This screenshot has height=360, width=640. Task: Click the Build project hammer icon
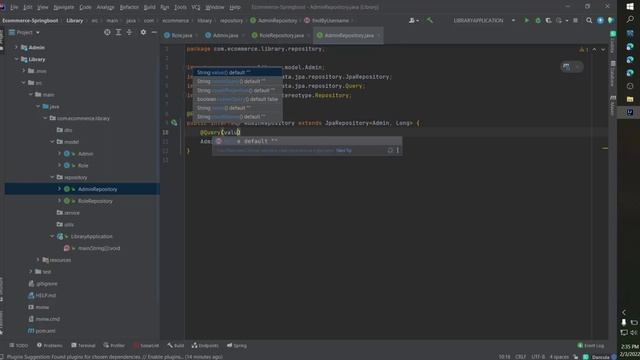430,20
